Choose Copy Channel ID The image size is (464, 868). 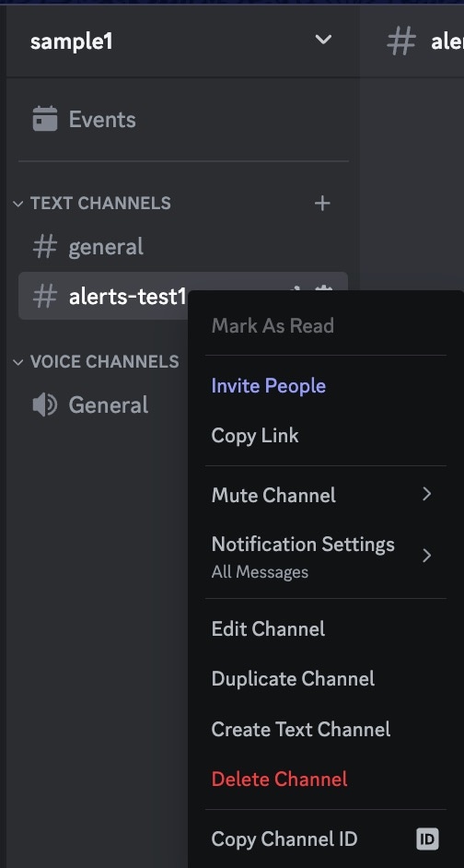click(326, 839)
